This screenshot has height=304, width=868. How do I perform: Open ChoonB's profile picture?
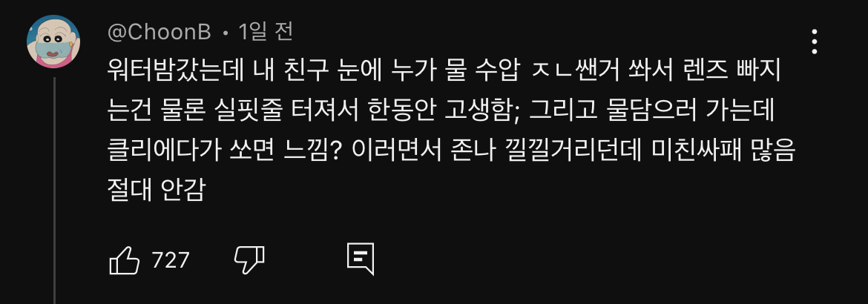pos(53,42)
